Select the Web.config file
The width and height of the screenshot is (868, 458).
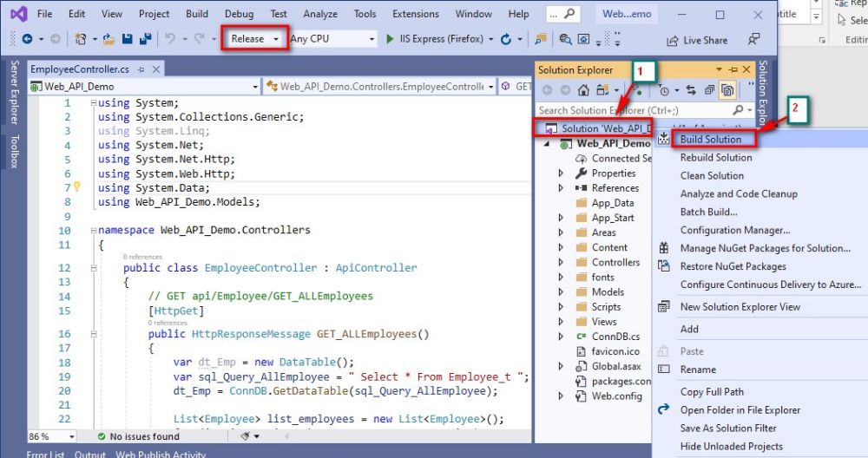click(616, 396)
